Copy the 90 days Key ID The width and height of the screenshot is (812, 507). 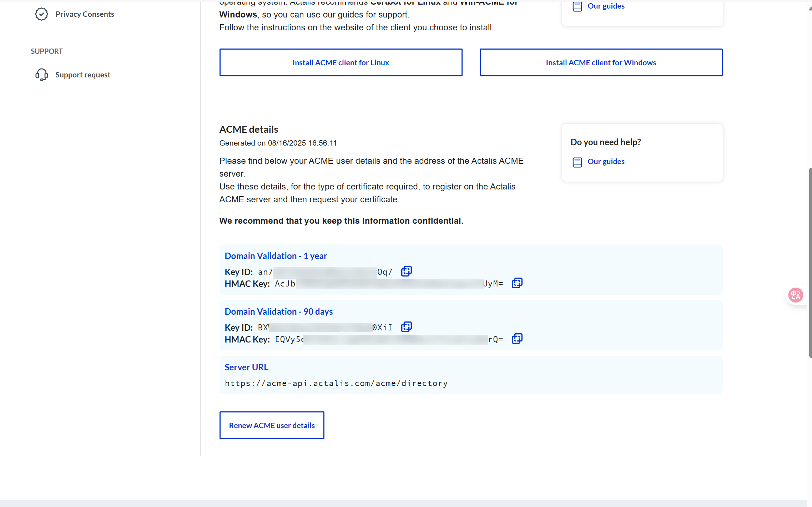406,327
